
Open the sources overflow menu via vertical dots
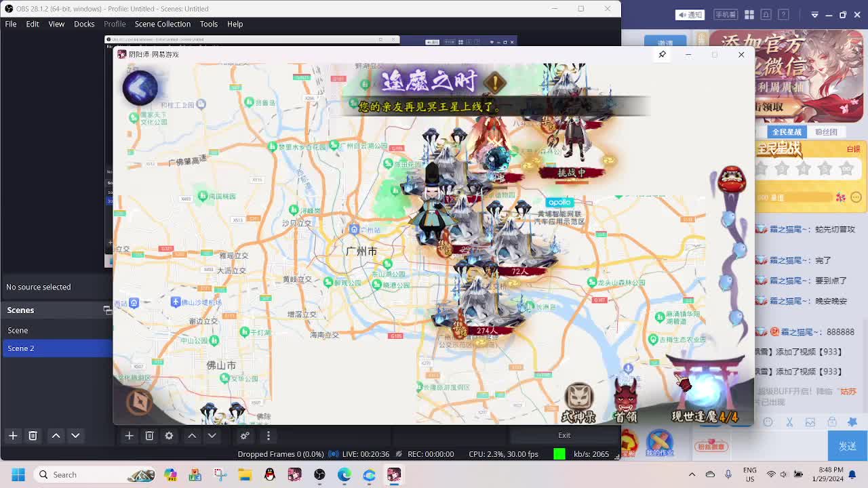pyautogui.click(x=269, y=436)
